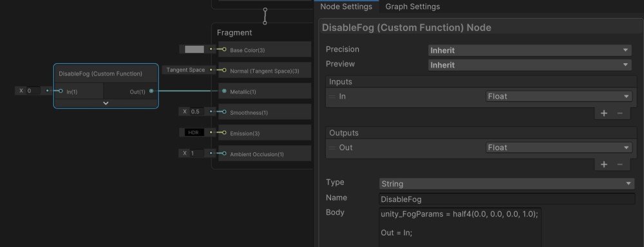Click the Out(1) output port on DisableFog node

(151, 91)
